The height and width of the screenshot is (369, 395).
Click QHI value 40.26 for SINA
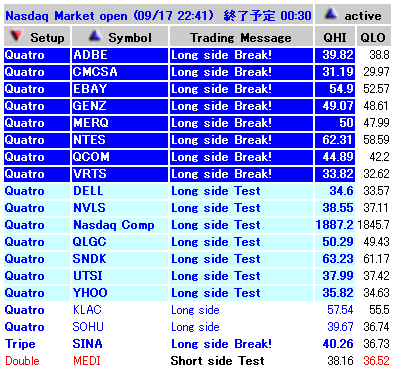[338, 344]
